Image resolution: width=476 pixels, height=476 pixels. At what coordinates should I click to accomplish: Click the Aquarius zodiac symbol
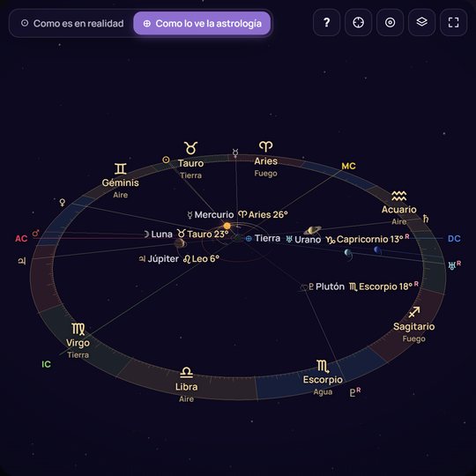point(398,196)
